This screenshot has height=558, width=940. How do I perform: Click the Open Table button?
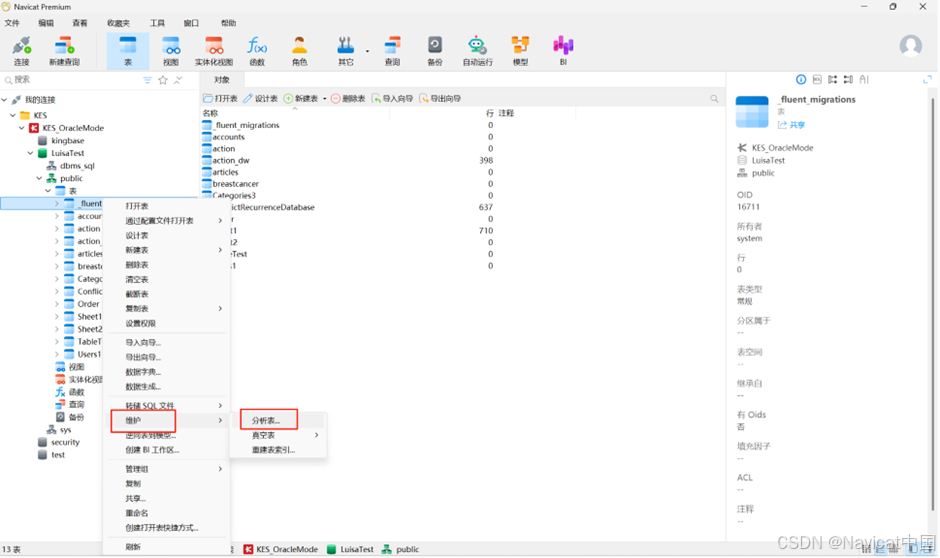tap(220, 98)
